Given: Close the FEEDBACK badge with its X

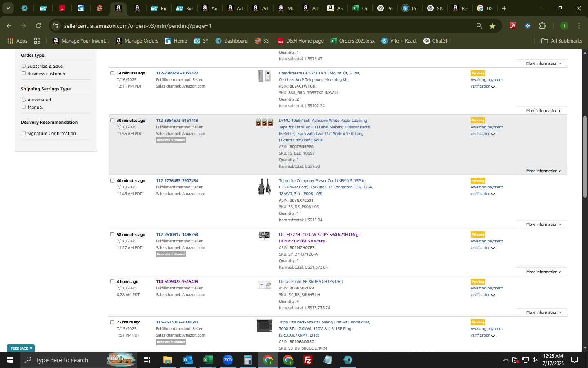Looking at the screenshot, I should pos(31,348).
